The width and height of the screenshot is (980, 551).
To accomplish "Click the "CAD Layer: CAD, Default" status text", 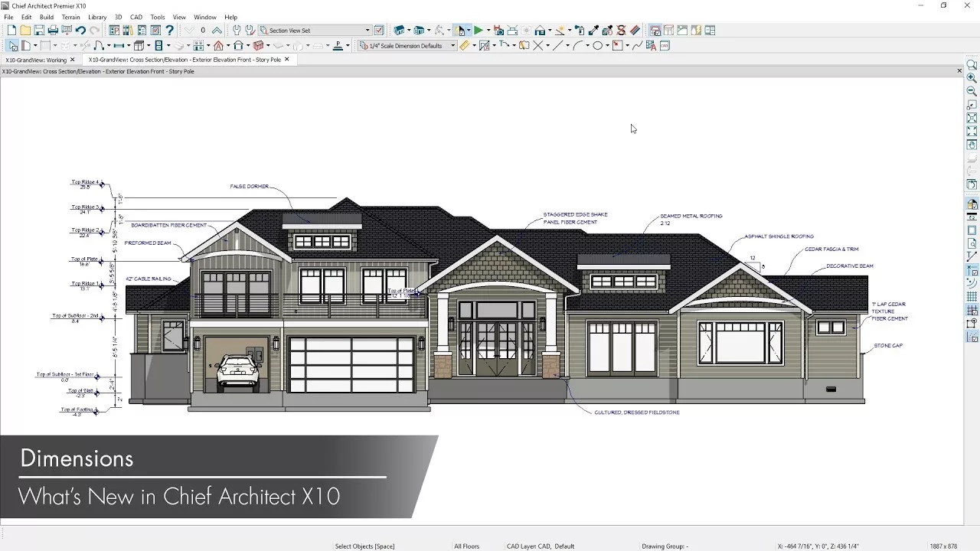I will pyautogui.click(x=541, y=546).
